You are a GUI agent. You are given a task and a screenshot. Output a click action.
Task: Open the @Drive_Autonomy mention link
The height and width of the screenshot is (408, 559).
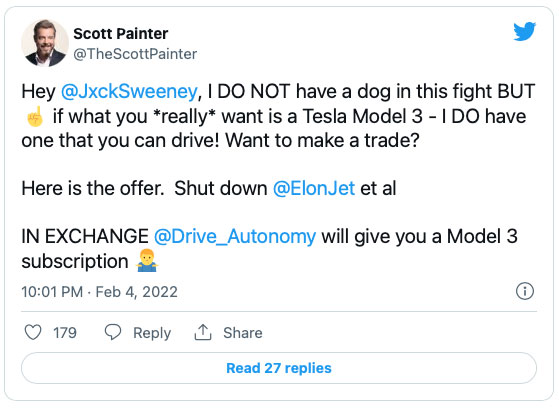tap(235, 236)
